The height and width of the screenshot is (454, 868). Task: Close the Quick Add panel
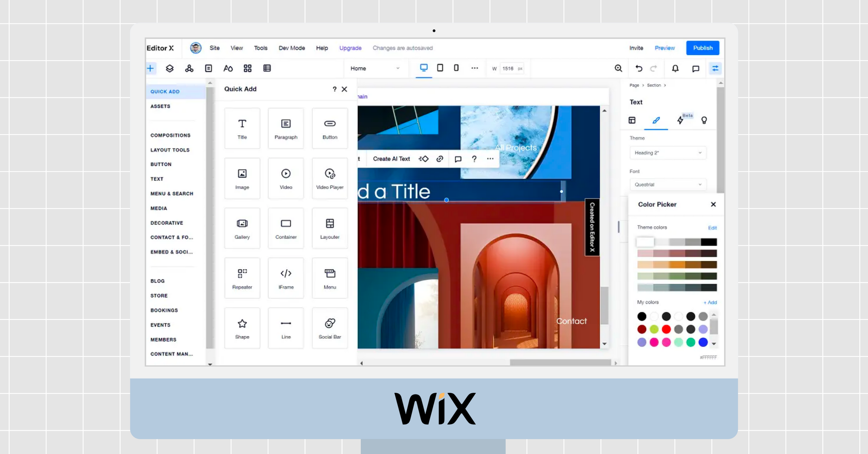[345, 89]
